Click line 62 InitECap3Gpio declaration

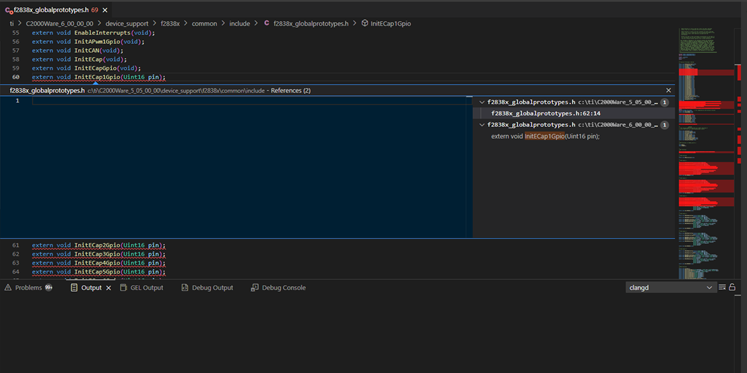point(99,254)
